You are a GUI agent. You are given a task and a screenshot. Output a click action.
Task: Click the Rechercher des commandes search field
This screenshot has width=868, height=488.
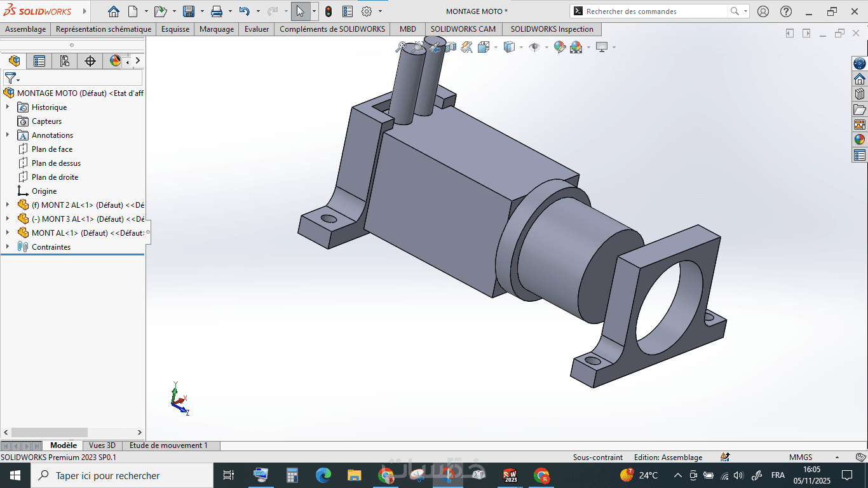point(654,11)
